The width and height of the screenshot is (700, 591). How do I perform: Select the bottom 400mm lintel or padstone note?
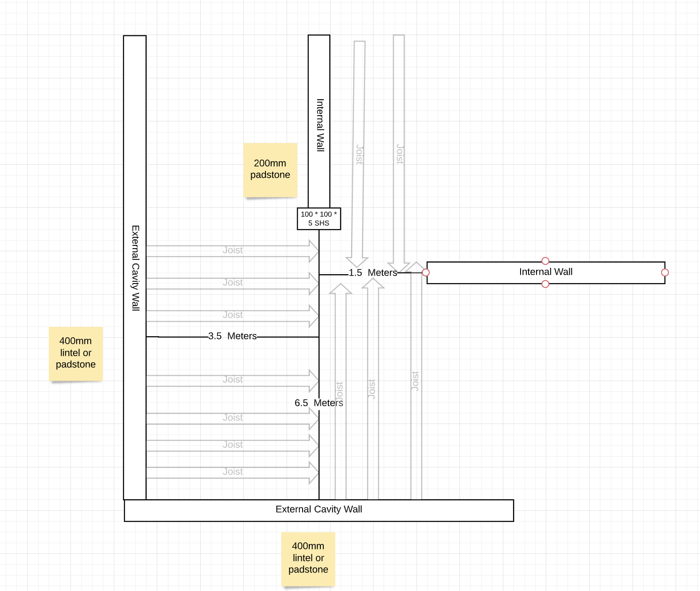[x=308, y=558]
